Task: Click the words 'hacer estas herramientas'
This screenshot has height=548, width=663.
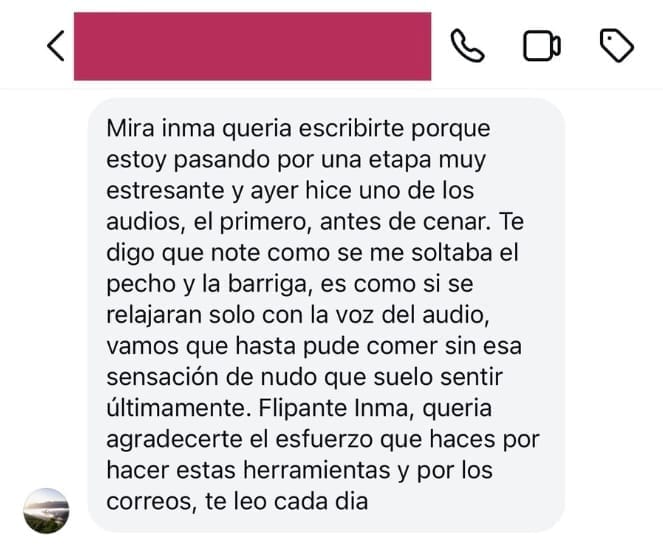Action: (248, 471)
